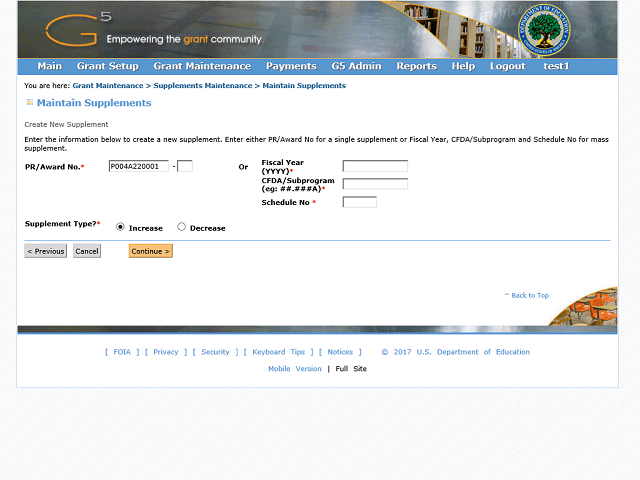Click the test1 user item

tap(556, 66)
